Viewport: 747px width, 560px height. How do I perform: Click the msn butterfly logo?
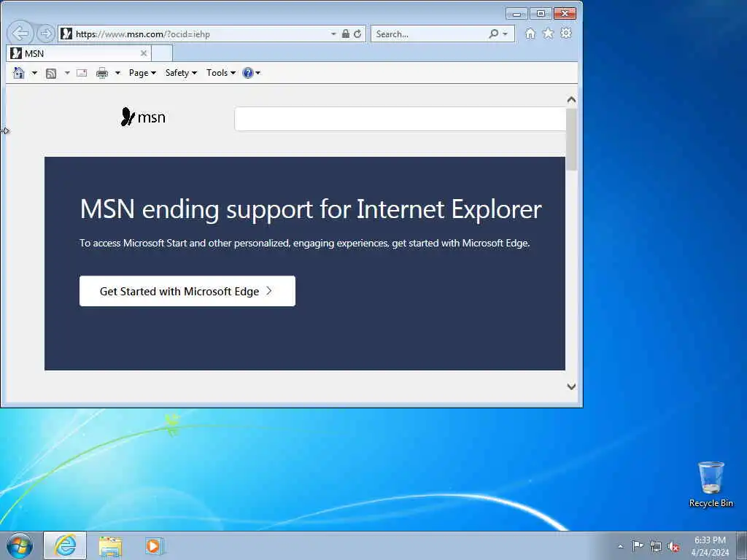click(143, 117)
